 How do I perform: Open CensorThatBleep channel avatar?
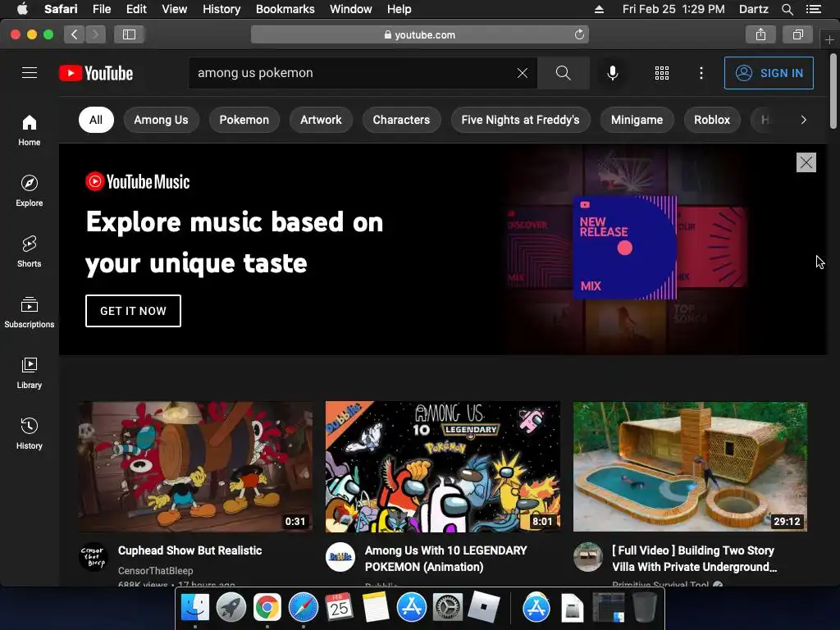[94, 557]
